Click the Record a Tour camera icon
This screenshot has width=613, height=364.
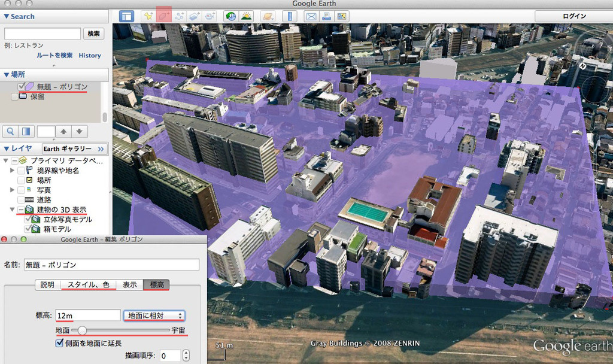(210, 16)
